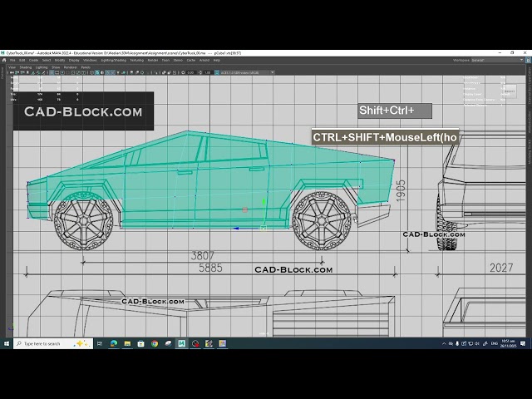Click the Gamma reset icon

(200, 72)
